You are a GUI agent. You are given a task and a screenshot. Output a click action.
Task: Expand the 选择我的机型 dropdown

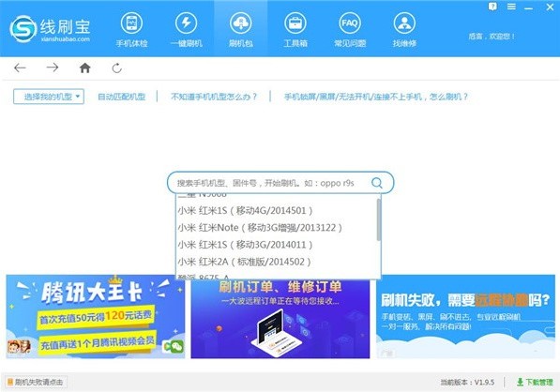click(x=49, y=97)
